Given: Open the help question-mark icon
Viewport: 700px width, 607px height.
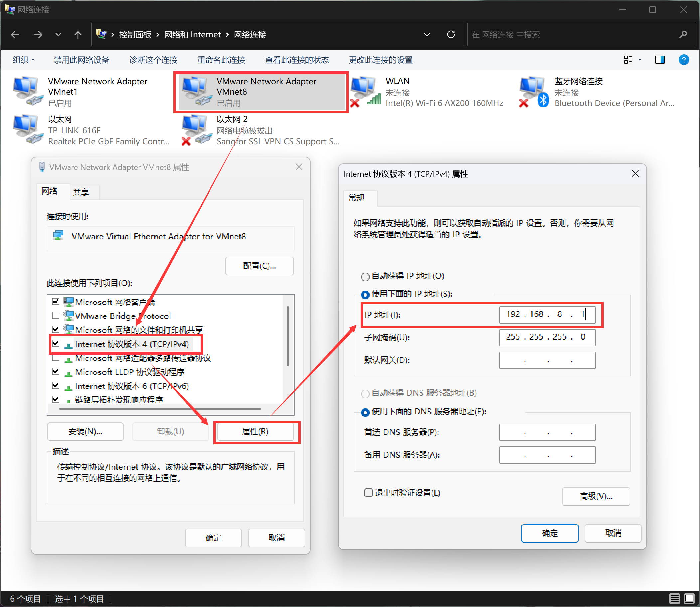Looking at the screenshot, I should (683, 60).
